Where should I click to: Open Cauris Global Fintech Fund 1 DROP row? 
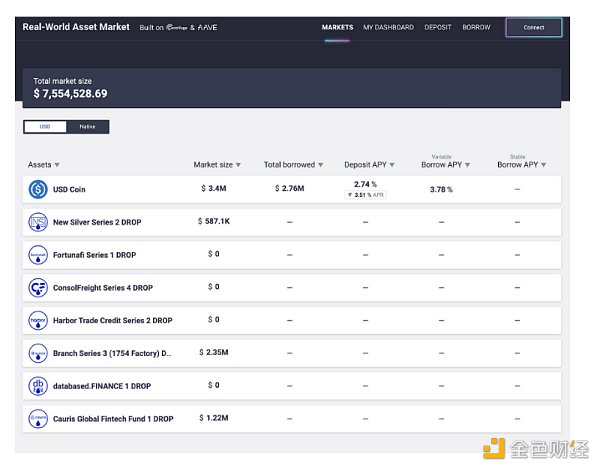coord(292,419)
